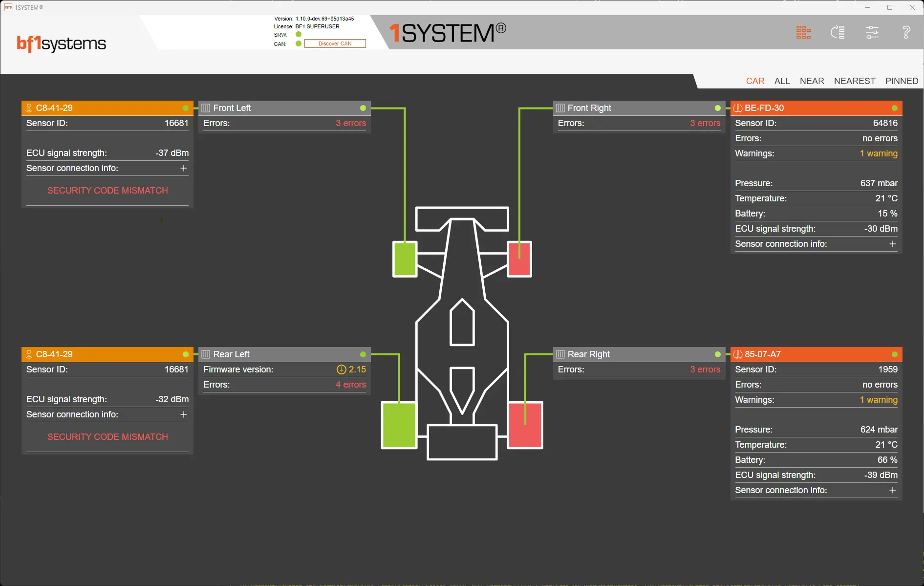Click tyre pressure icon beside 85-07-A7

pyautogui.click(x=738, y=354)
